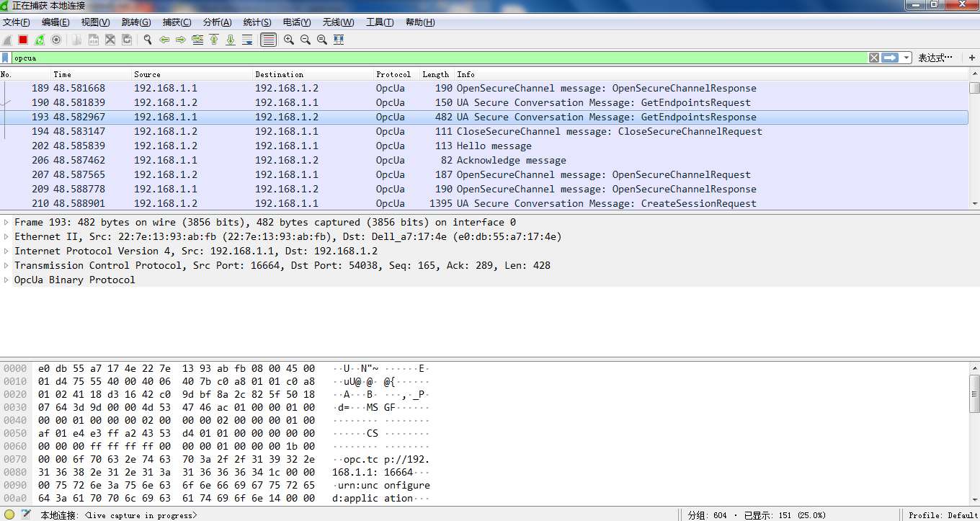Viewport: 980px width, 521px height.
Task: Expand Internet Protocol Version 4 details
Action: tap(6, 251)
